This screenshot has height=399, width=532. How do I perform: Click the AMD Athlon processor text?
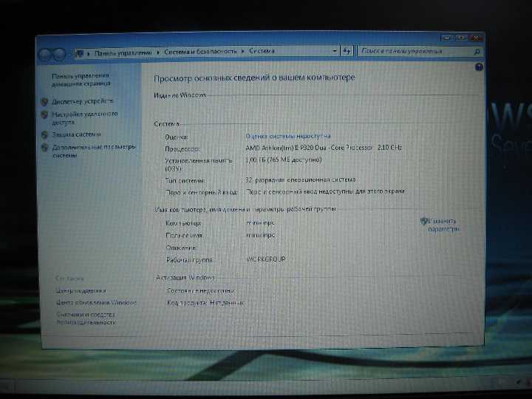pos(324,148)
